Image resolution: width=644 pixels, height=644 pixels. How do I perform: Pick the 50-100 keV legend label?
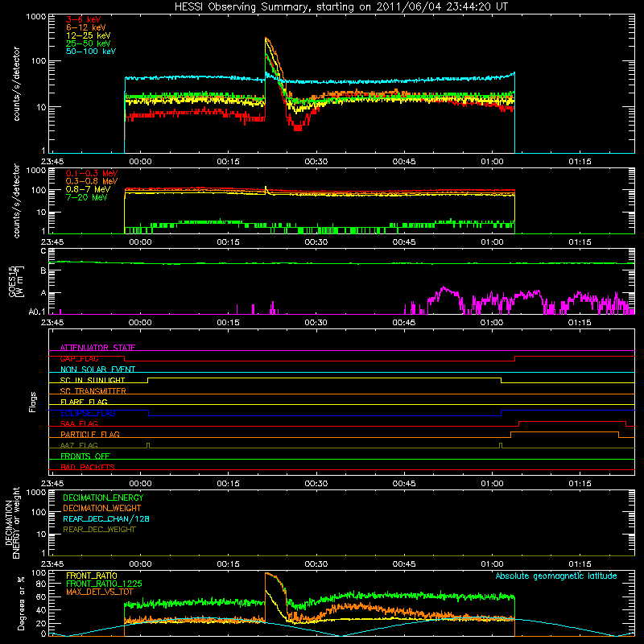(90, 52)
